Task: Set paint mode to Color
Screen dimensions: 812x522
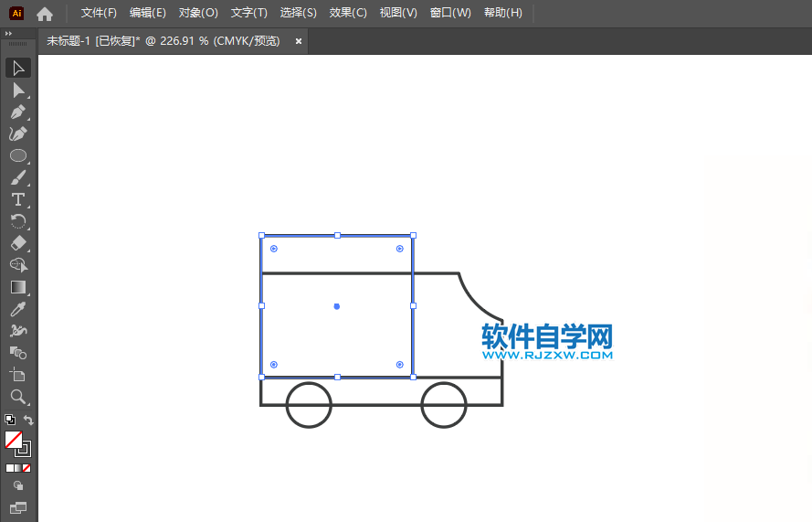Action: pos(10,468)
